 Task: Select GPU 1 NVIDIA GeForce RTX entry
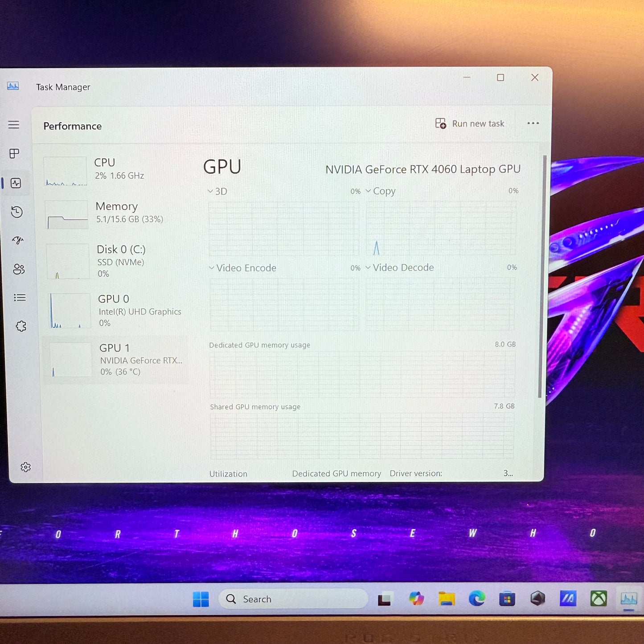click(115, 360)
